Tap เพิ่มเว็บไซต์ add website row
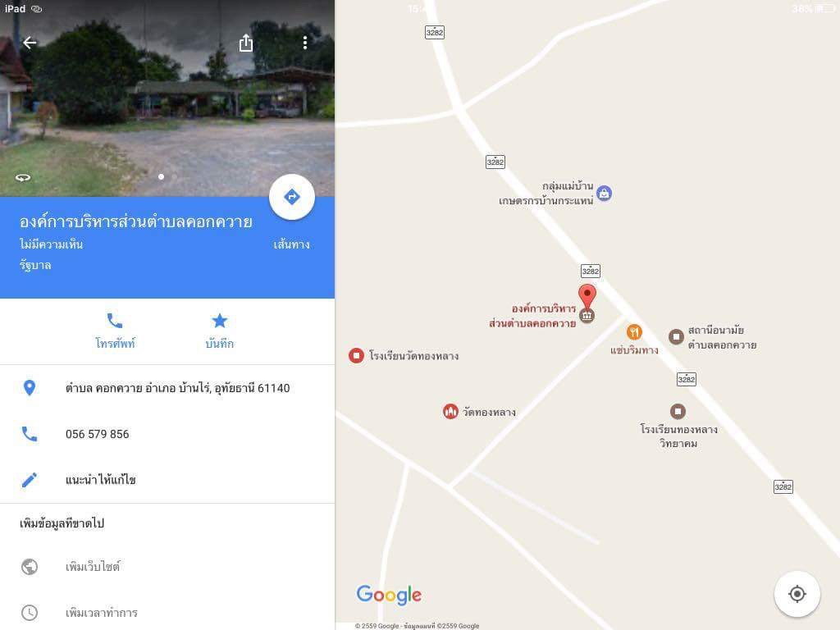Viewport: 840px width, 630px height. (167, 566)
